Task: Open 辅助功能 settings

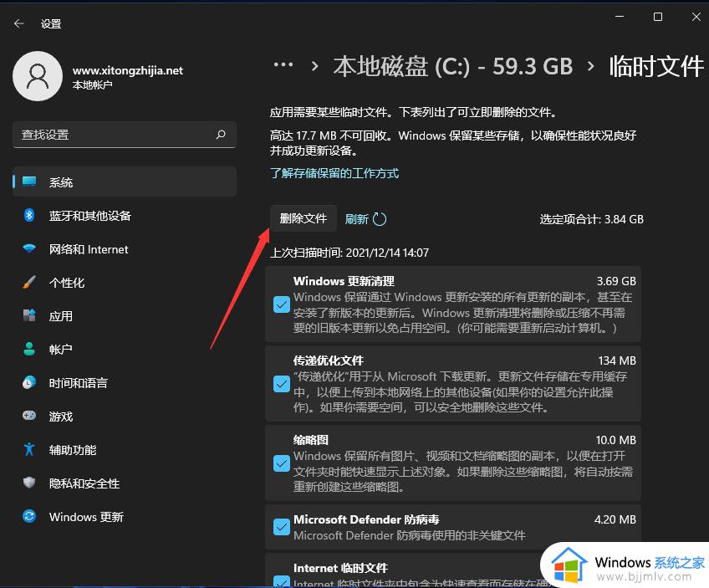Action: pos(125,450)
